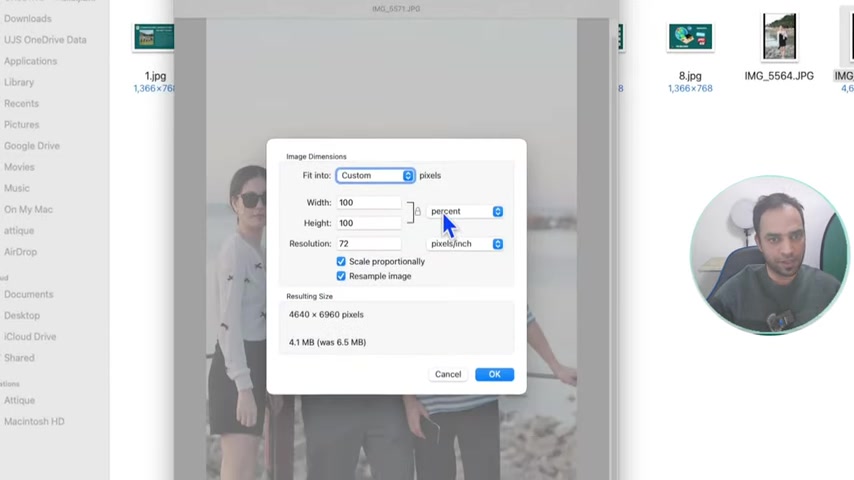Open Music in Finder sidebar

point(17,189)
